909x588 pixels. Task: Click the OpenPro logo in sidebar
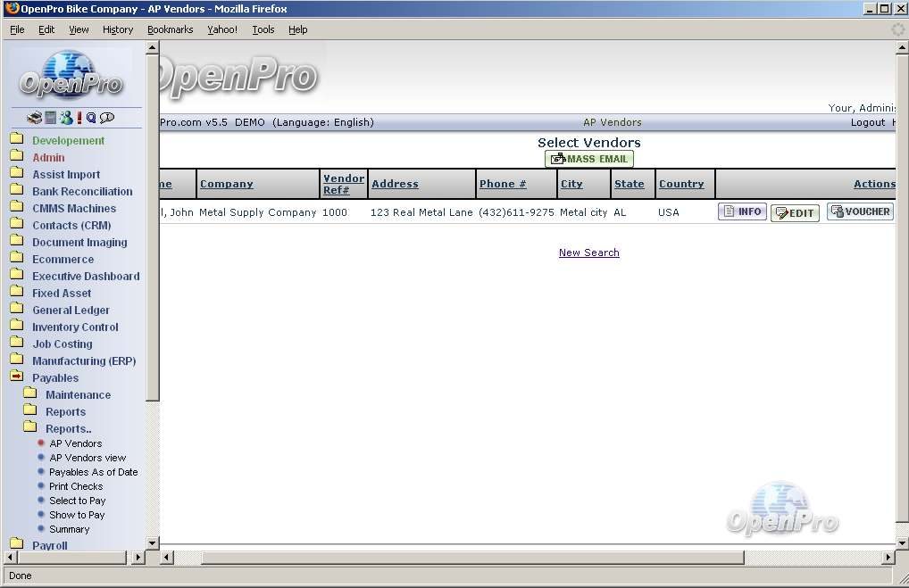click(71, 76)
